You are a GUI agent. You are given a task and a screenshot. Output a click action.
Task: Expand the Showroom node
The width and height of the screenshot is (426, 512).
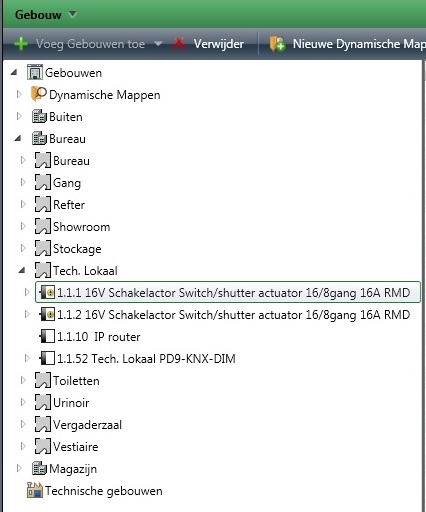pos(23,226)
